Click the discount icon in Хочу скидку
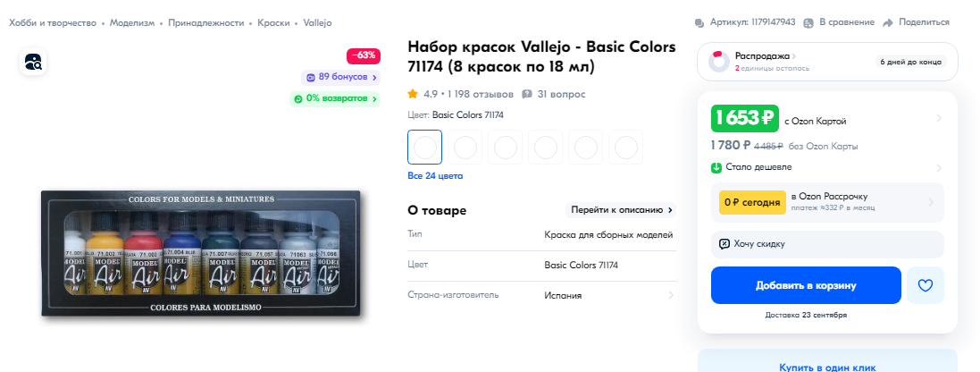Screen dimensions: 980x372 click(x=725, y=244)
